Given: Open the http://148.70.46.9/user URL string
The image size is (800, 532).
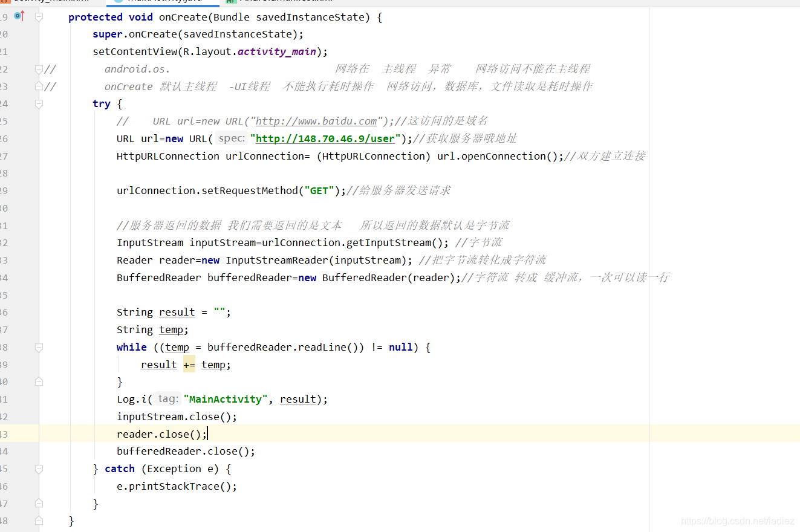Looking at the screenshot, I should tap(325, 138).
